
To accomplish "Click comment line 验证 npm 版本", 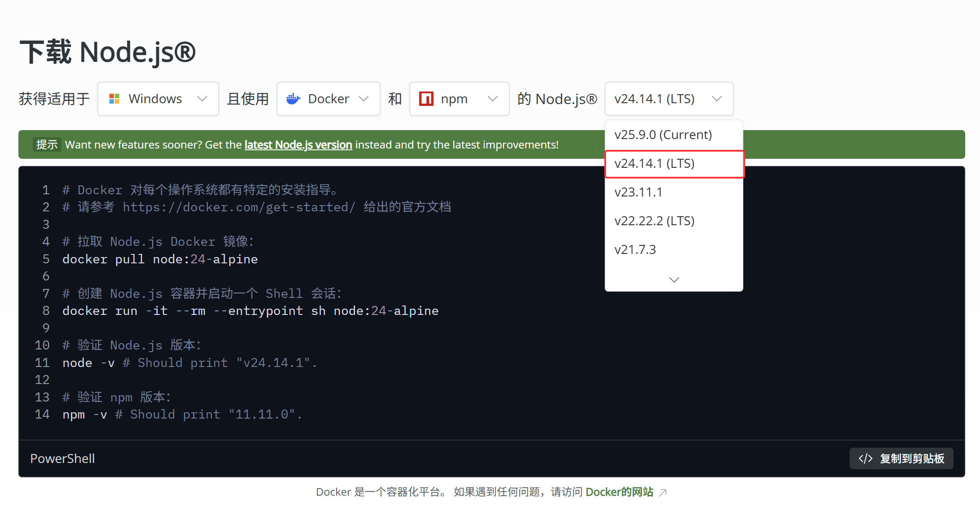I will coord(117,397).
